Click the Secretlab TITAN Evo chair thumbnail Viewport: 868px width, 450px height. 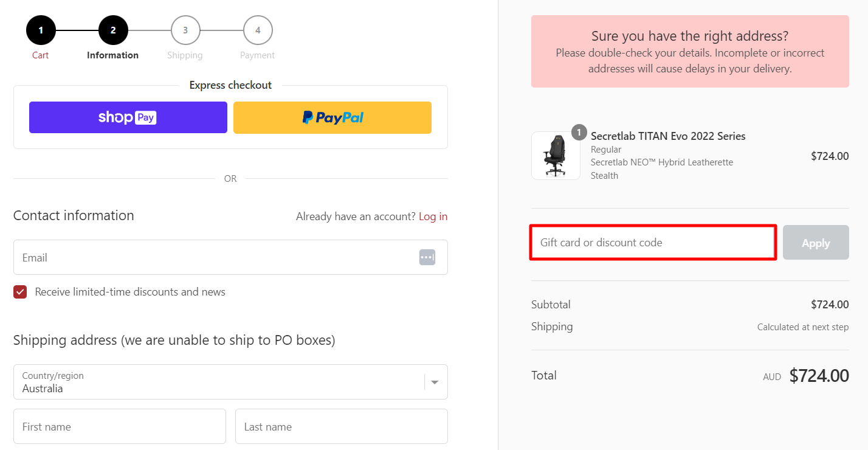555,156
